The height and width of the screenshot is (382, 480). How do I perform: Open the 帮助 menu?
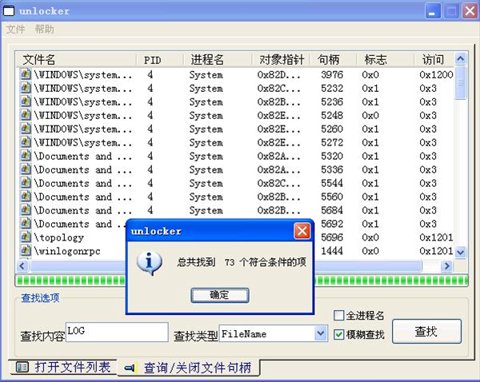click(x=44, y=29)
